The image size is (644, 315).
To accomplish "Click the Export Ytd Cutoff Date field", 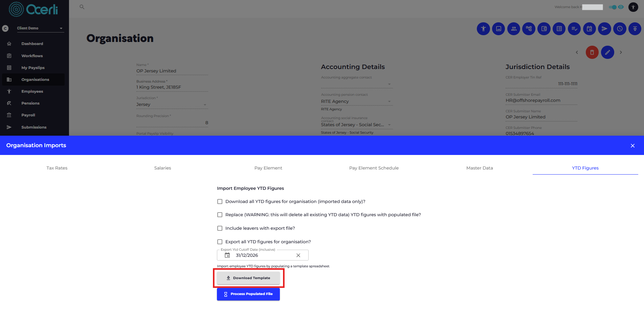I will coord(263,255).
